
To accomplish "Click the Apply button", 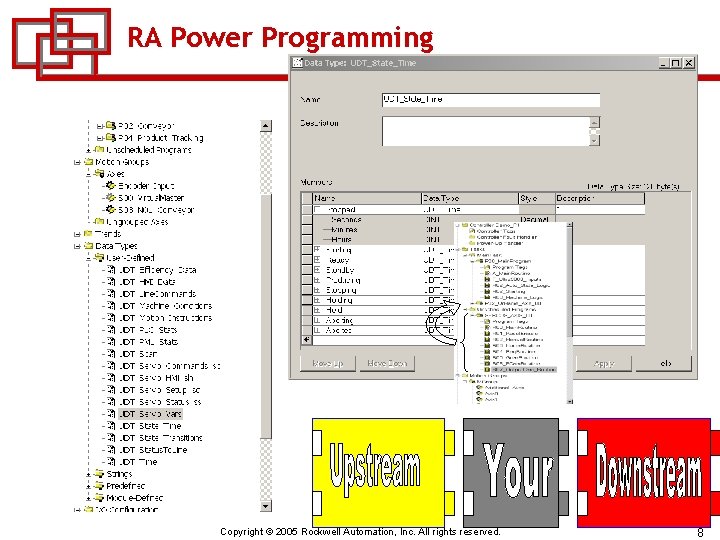I will 604,363.
